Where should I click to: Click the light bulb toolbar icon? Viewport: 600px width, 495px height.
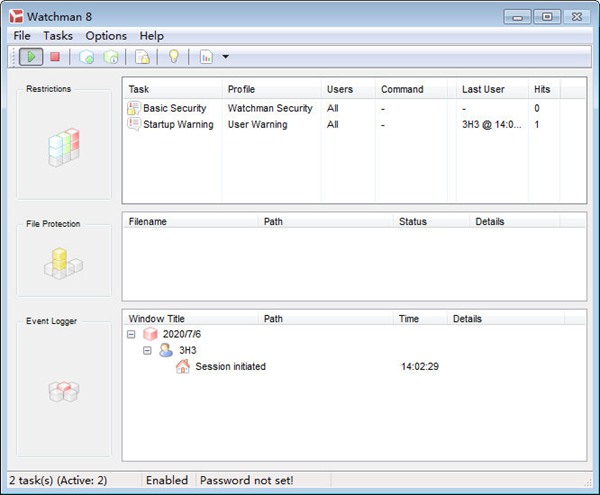[x=173, y=57]
